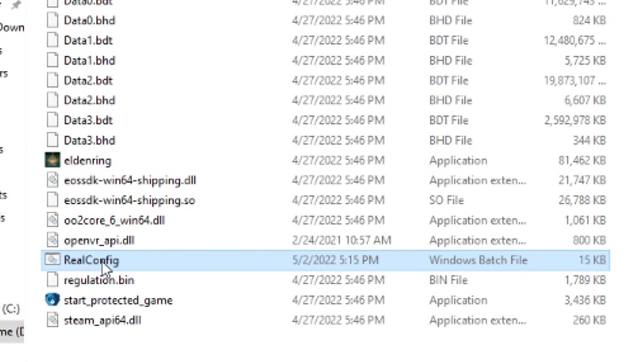Image resolution: width=644 pixels, height=362 pixels.
Task: Click the start_protected_game application icon
Action: coord(52,300)
